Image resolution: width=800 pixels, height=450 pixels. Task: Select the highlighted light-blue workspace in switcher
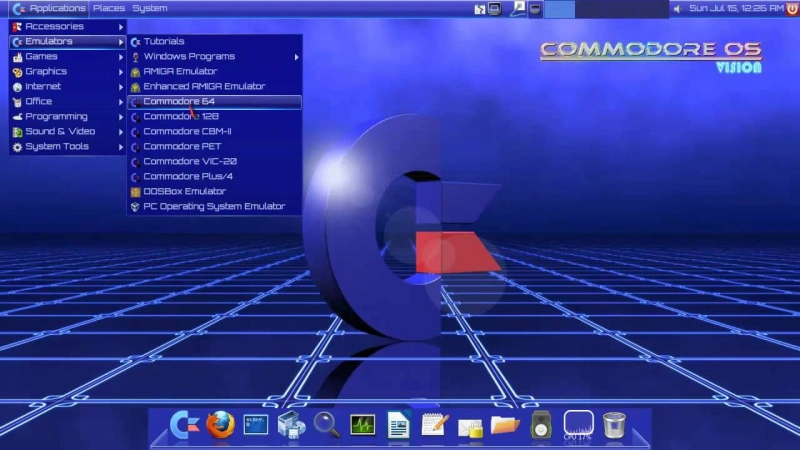tap(559, 9)
